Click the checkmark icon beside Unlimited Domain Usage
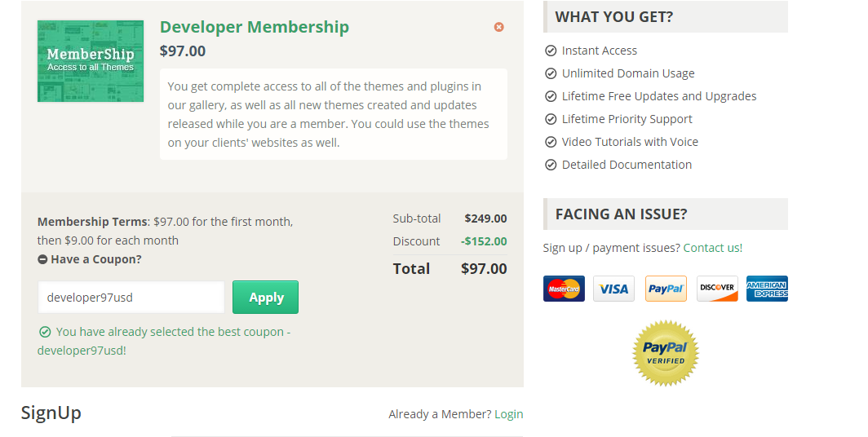The image size is (868, 437). [x=551, y=73]
